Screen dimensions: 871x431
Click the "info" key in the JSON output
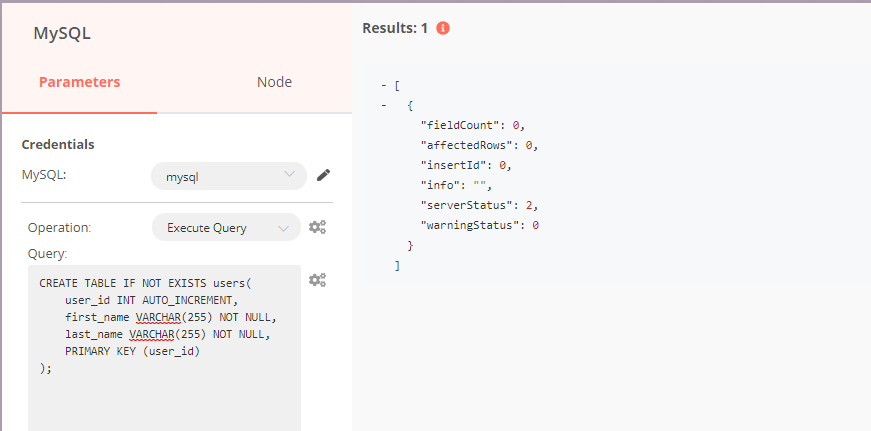pyautogui.click(x=443, y=185)
